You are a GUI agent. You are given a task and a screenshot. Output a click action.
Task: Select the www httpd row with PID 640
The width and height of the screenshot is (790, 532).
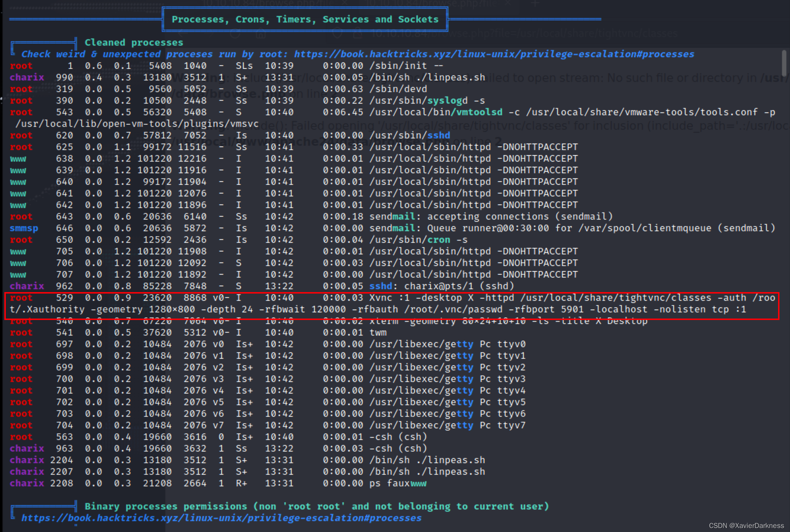[294, 182]
